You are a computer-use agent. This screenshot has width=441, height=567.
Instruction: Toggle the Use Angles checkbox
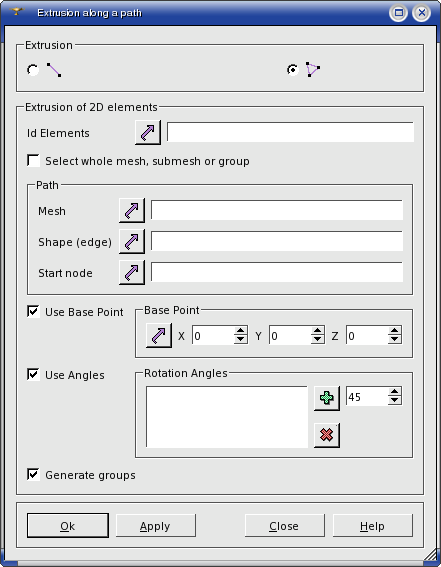(34, 375)
